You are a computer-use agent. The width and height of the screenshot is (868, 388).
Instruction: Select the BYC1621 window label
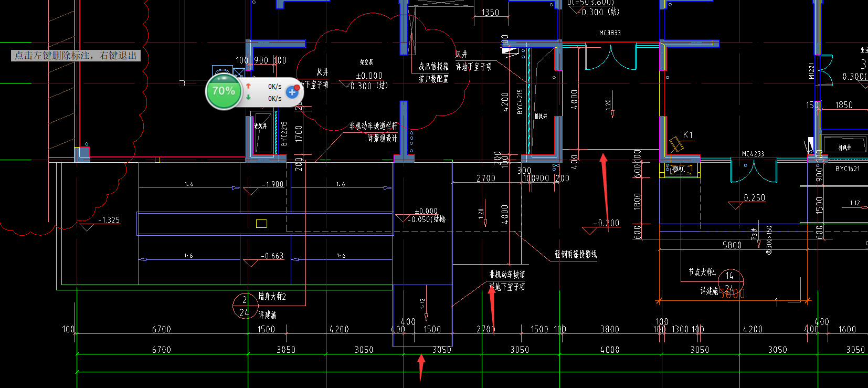point(848,169)
